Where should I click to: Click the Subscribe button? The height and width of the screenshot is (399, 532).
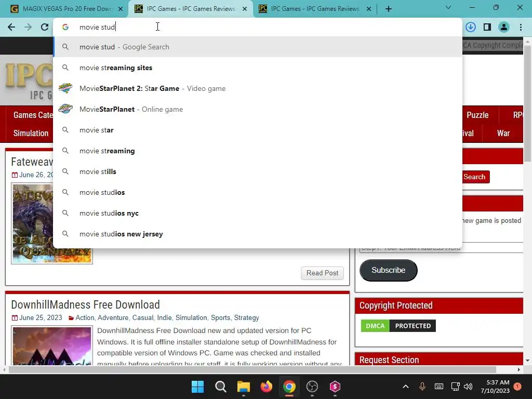(389, 270)
